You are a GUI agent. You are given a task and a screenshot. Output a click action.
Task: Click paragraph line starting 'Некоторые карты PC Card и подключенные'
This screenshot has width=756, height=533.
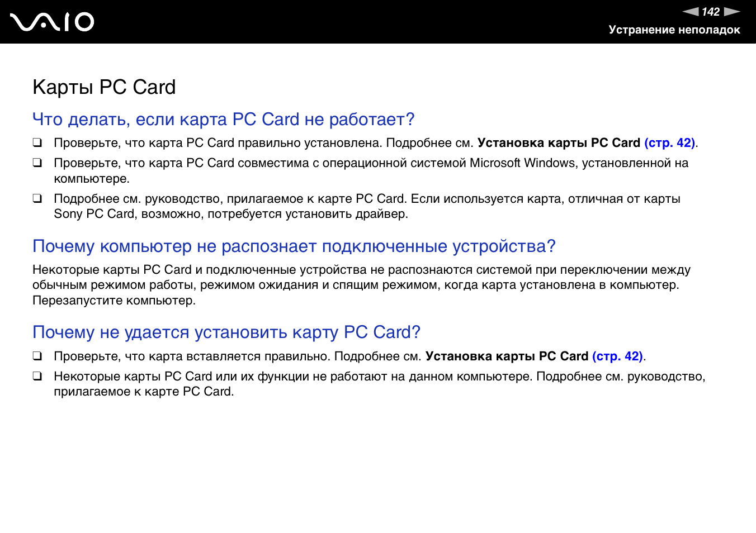pyautogui.click(x=361, y=270)
